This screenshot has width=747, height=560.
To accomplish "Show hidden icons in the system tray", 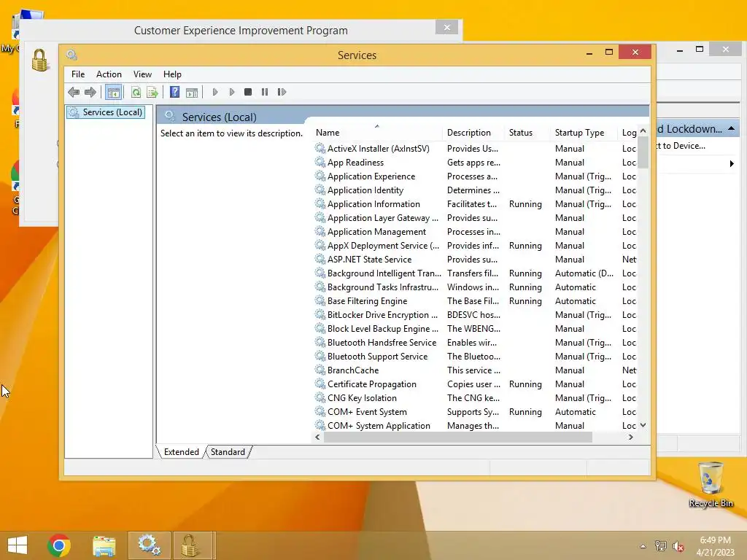I will [x=643, y=546].
